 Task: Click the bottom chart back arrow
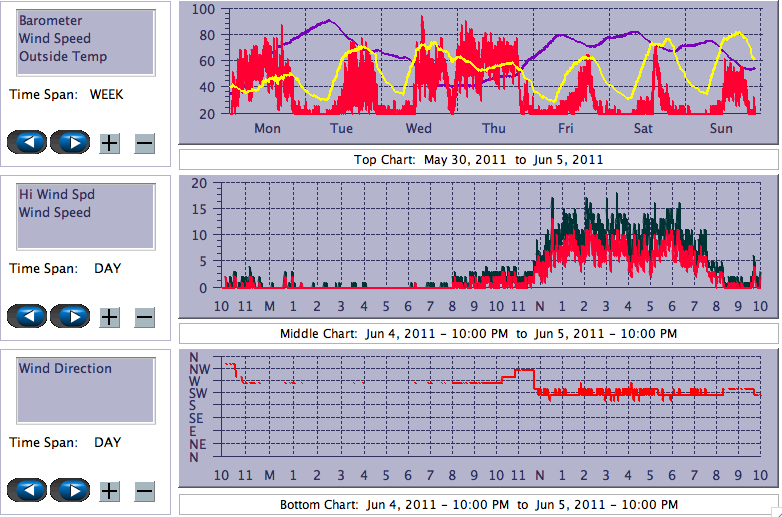27,490
